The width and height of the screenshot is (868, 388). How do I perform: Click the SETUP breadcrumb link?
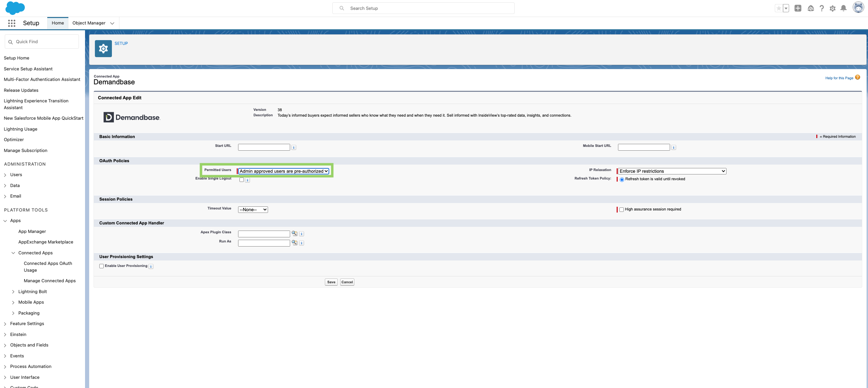coord(121,44)
